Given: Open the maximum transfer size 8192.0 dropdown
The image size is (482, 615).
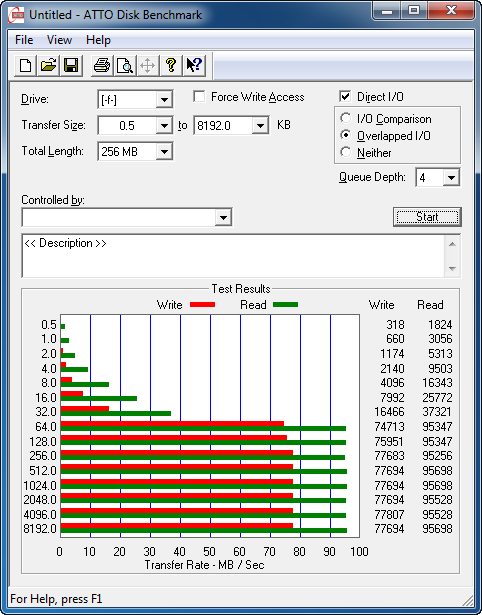Looking at the screenshot, I should 260,126.
